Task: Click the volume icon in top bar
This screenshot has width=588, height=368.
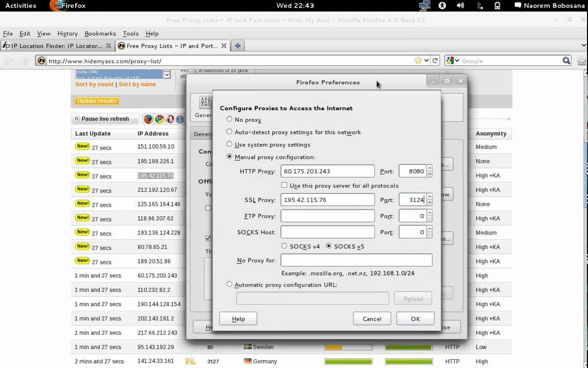Action: pyautogui.click(x=460, y=6)
